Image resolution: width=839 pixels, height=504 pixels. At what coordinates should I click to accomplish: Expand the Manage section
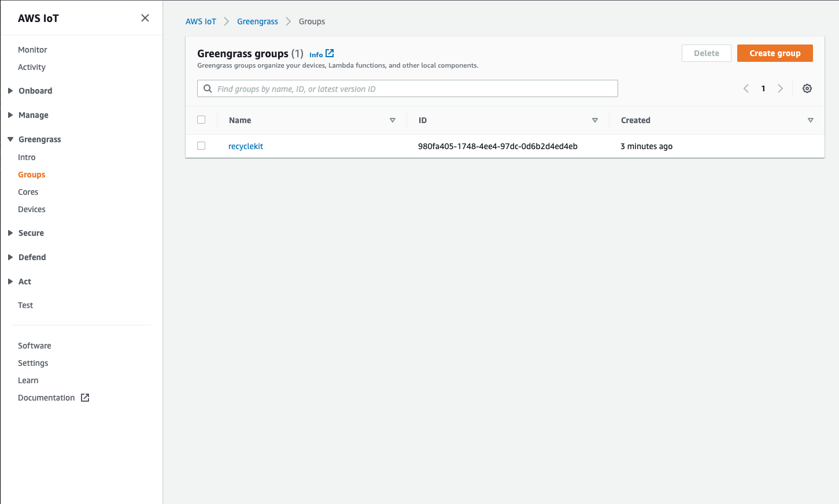tap(10, 115)
